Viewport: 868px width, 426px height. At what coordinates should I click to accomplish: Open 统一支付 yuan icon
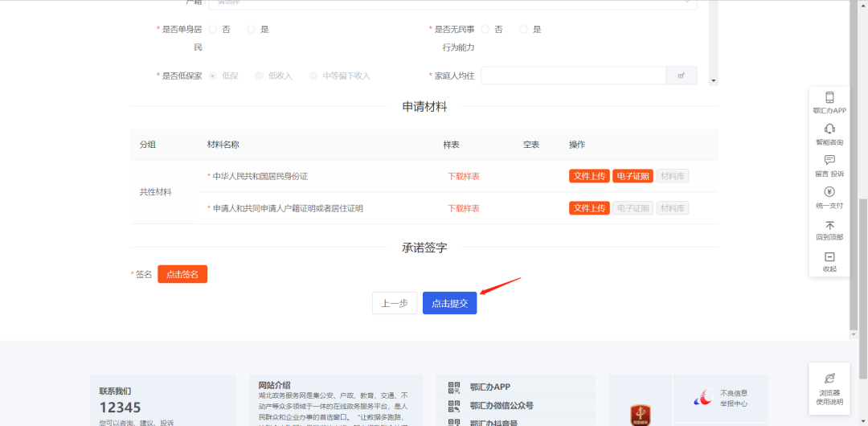(829, 192)
